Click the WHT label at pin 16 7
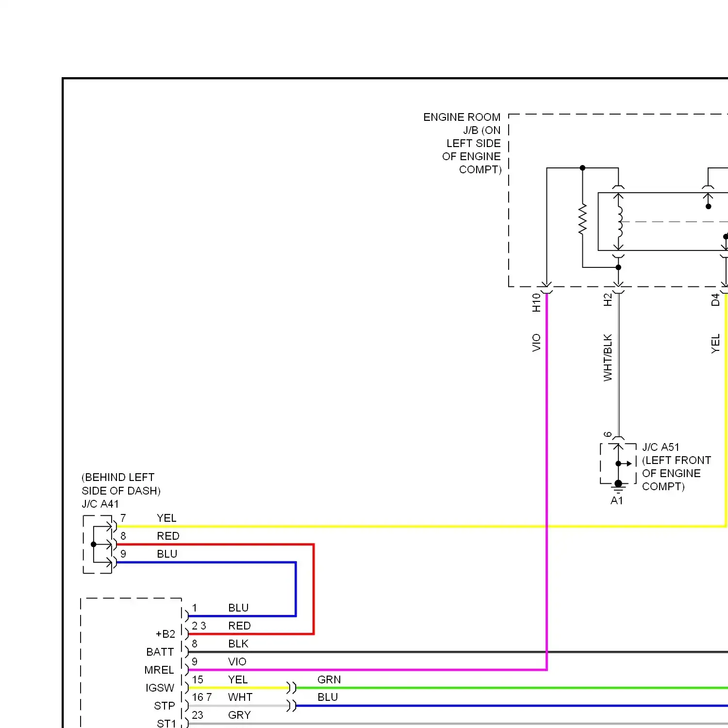Screen dimensions: 728x728 (x=240, y=697)
